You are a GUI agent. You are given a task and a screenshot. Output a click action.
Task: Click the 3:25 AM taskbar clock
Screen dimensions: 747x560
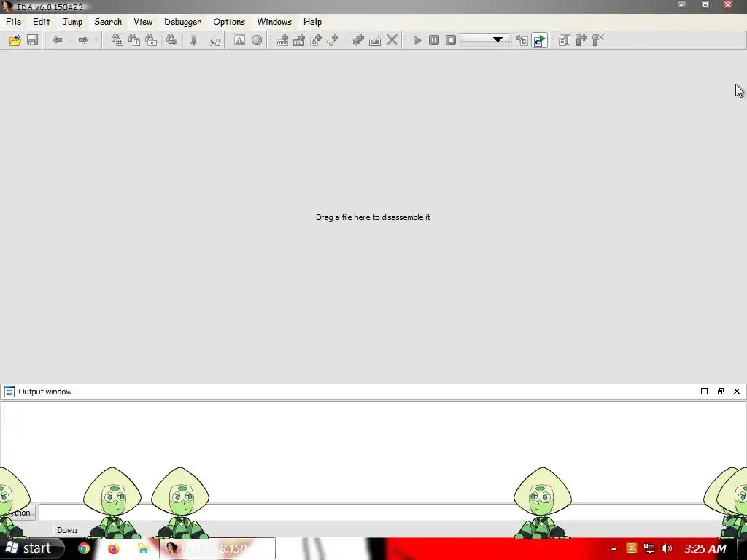point(705,548)
